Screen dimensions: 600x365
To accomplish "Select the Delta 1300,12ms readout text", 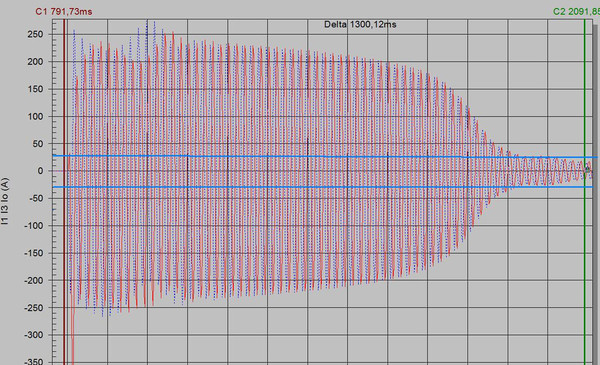I will [360, 24].
